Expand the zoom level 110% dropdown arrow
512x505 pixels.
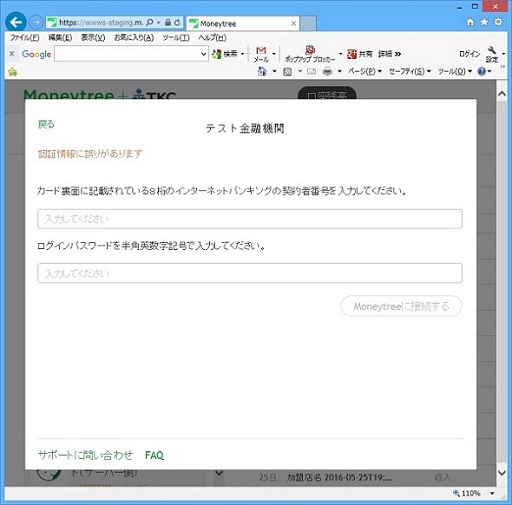[492, 493]
